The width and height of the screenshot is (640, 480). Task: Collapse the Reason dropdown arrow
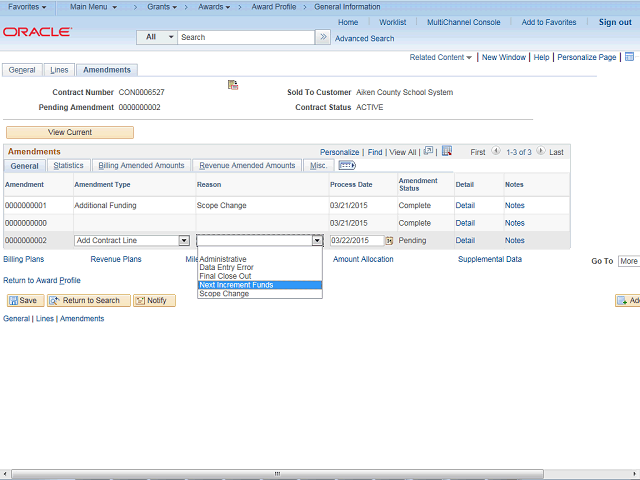pos(317,240)
